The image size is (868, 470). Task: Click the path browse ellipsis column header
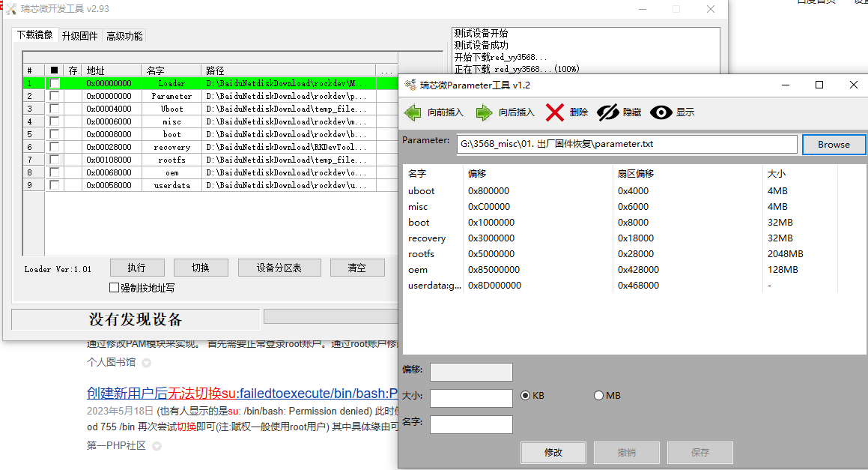click(x=387, y=70)
